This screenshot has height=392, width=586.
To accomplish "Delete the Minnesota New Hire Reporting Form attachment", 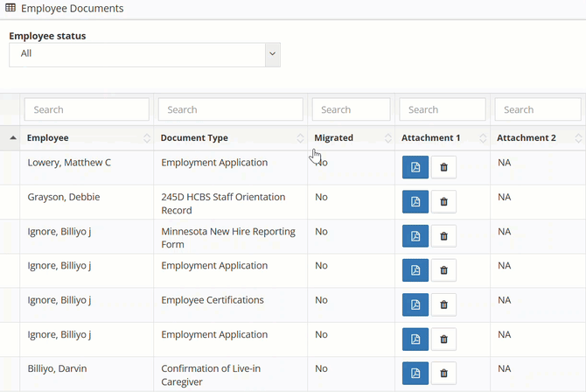I will 443,235.
